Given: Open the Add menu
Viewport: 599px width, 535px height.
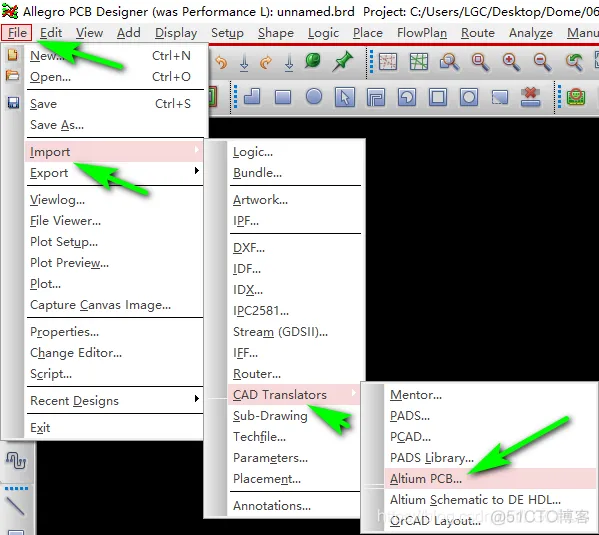Looking at the screenshot, I should pos(128,33).
